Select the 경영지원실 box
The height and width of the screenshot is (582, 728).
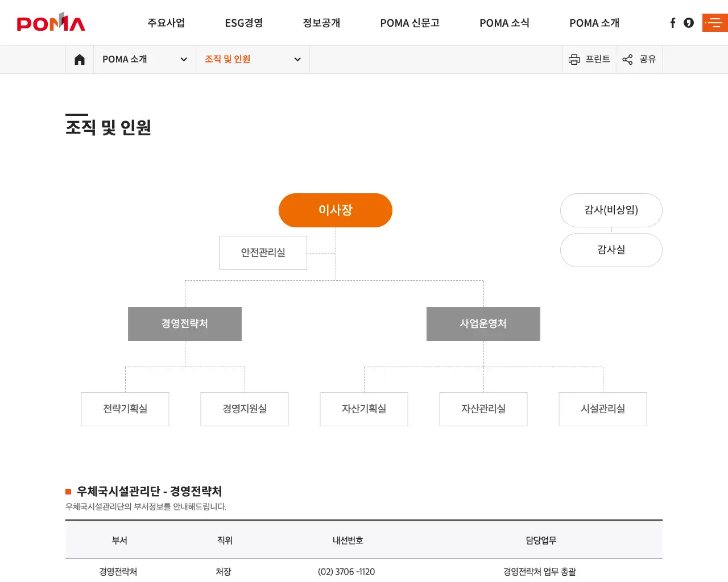point(245,409)
